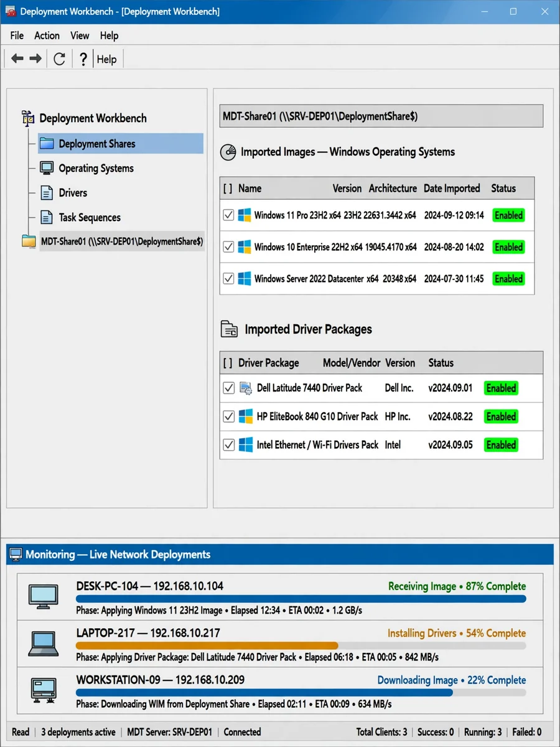This screenshot has width=560, height=747.
Task: Select the MDT-Share01 share node label in the tree
Action: (122, 241)
